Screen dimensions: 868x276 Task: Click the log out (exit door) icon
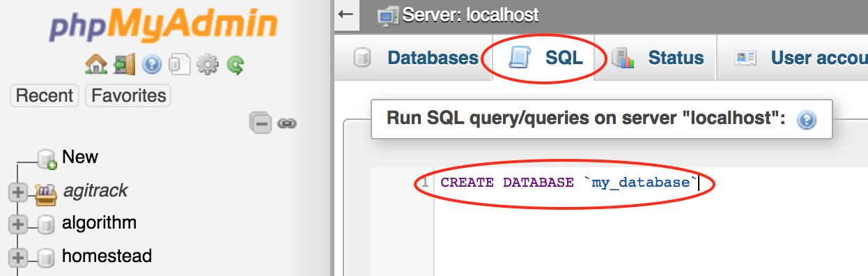pyautogui.click(x=124, y=65)
